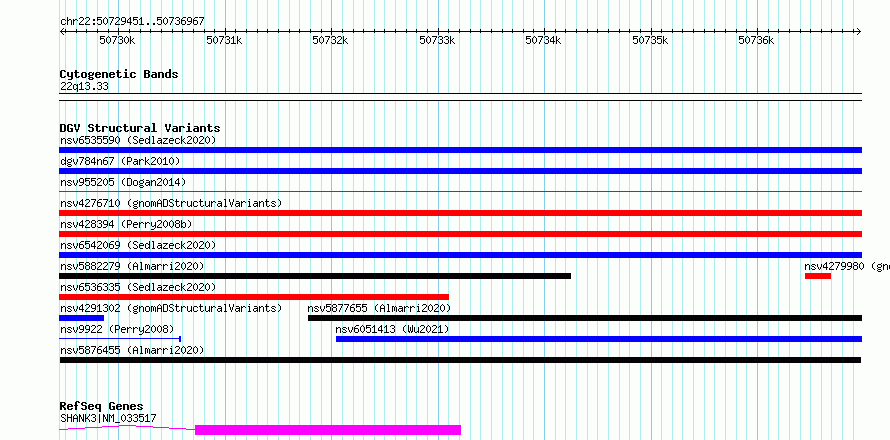Viewport: 890px width, 440px height.
Task: Click the black bar under nsv5876455
Action: pyautogui.click(x=460, y=360)
